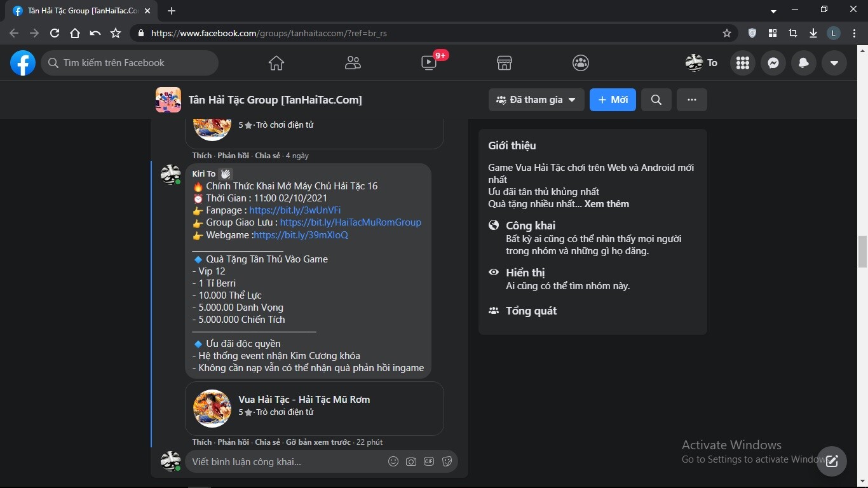
Task: Go back with the browser back arrow
Action: pos(14,33)
